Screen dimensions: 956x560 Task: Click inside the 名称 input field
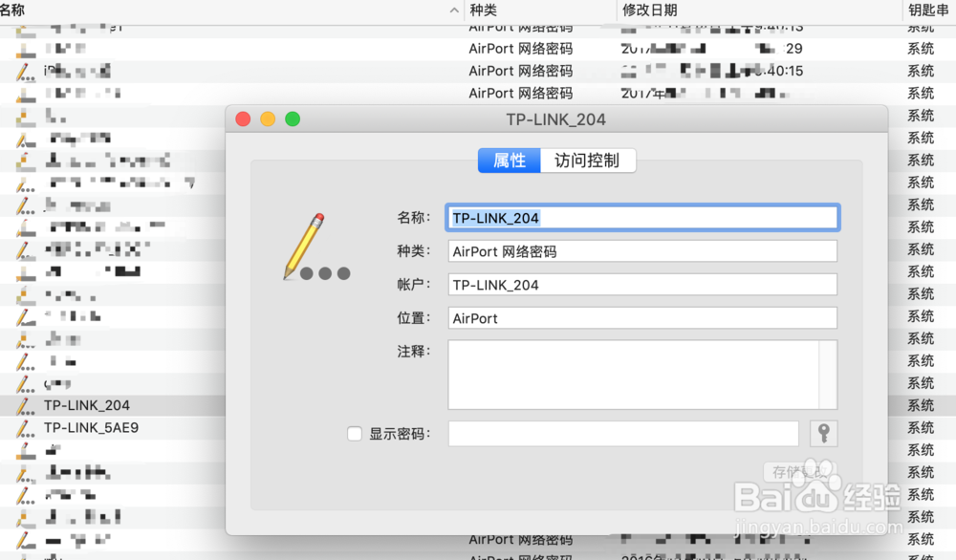[642, 217]
